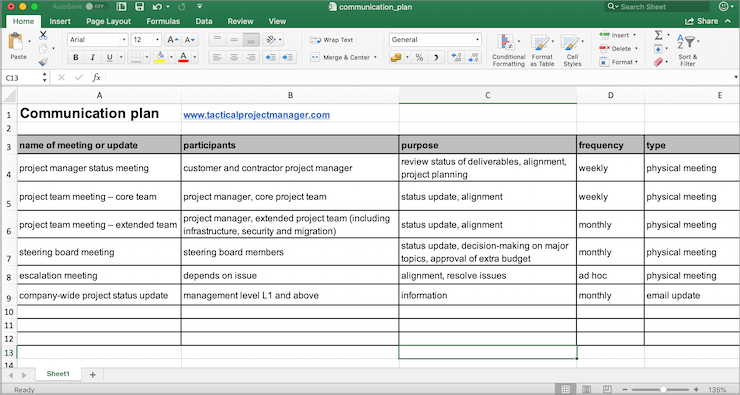Click the Share button
The width and height of the screenshot is (740, 395).
701,21
